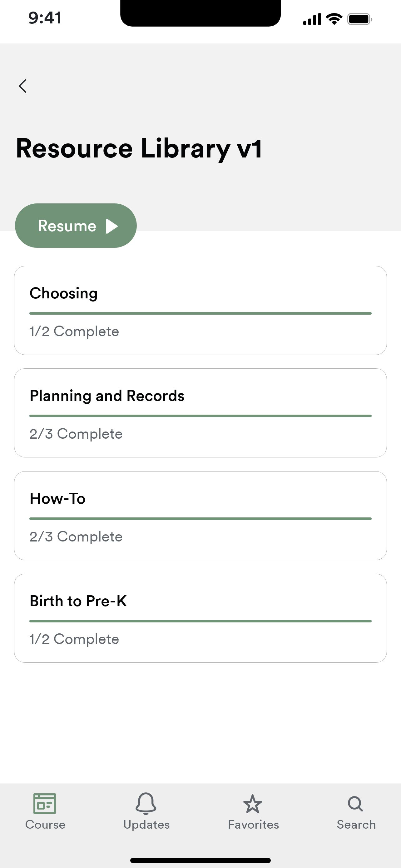The image size is (401, 868).
Task: Click the Resume button label
Action: (67, 226)
